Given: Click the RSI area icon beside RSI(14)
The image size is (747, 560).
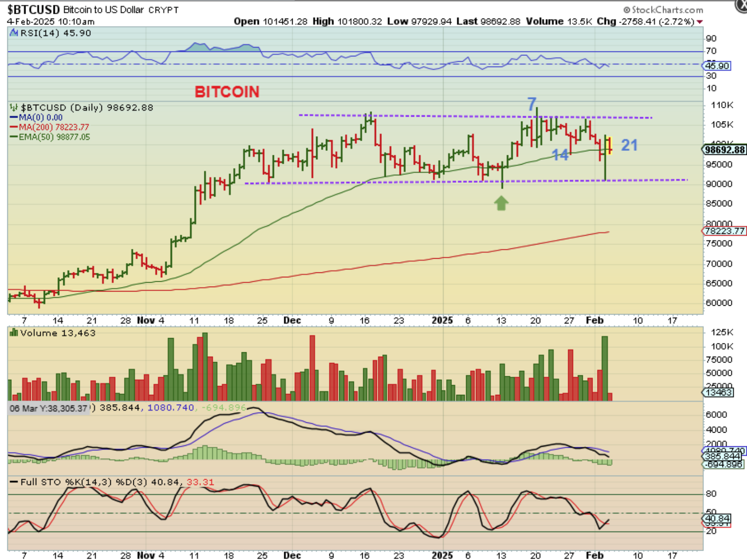Looking at the screenshot, I should coord(14,33).
